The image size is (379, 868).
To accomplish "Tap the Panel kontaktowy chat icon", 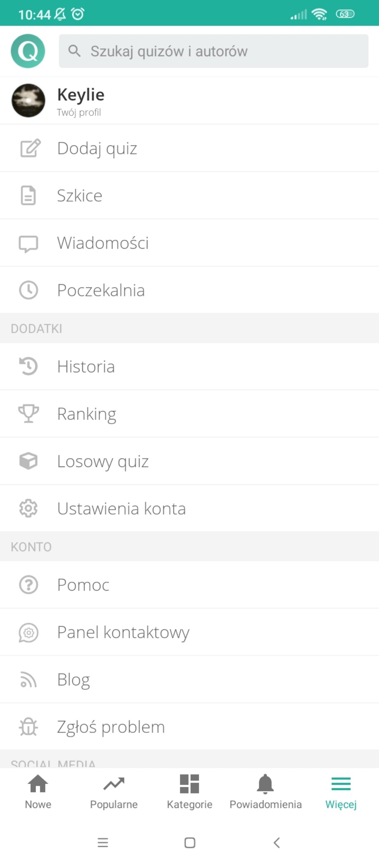I will [28, 633].
